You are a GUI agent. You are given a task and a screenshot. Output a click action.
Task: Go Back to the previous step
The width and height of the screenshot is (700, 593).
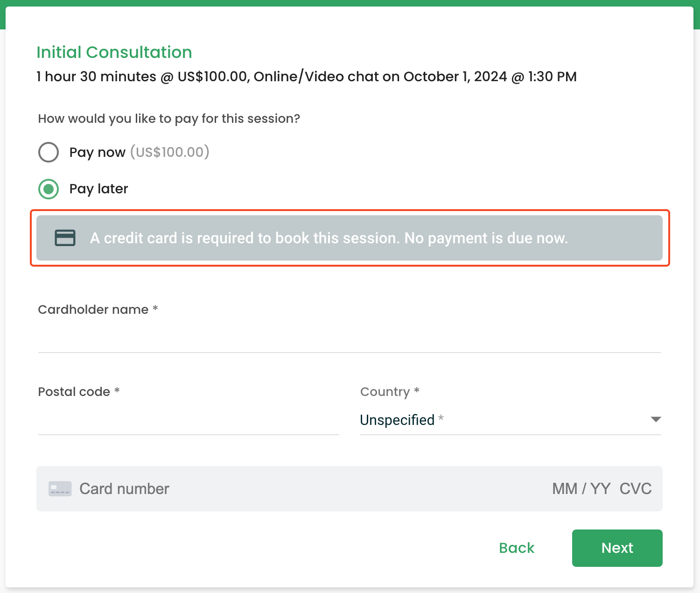pyautogui.click(x=516, y=548)
